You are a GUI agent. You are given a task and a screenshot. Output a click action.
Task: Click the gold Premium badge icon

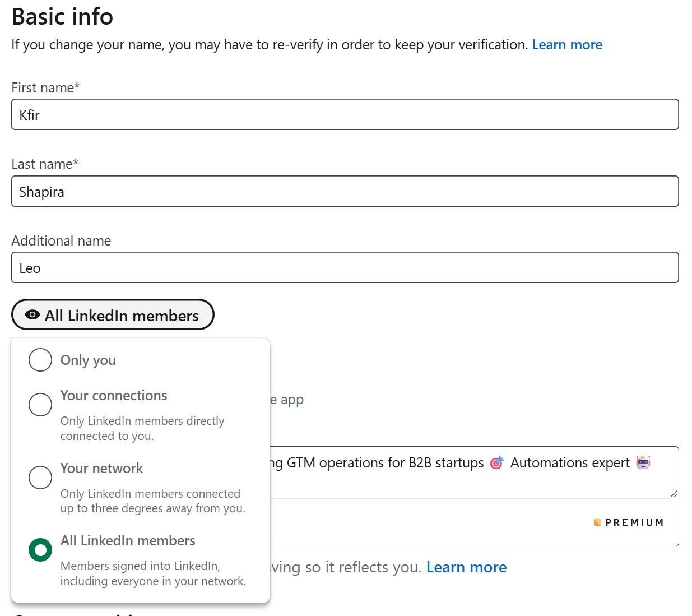[x=597, y=522]
